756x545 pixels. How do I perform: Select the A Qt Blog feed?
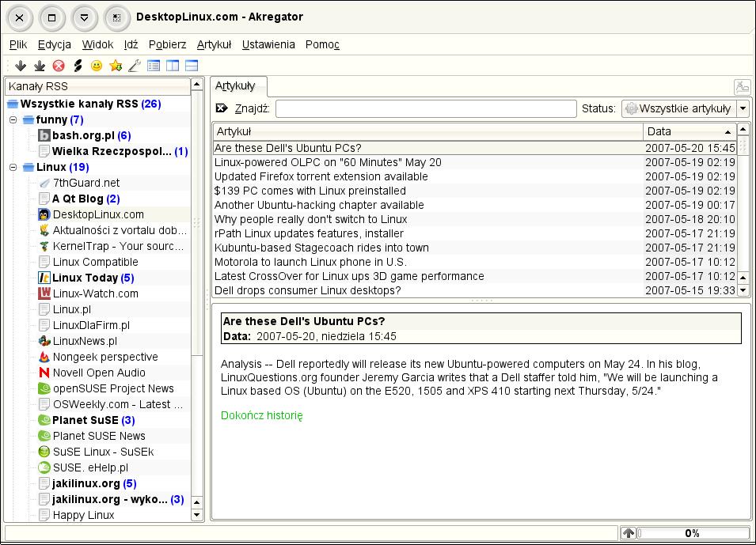coord(85,199)
